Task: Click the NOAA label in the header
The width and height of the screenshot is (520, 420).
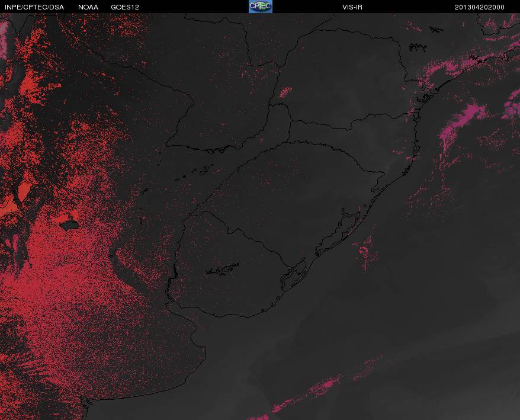Action: click(x=88, y=7)
